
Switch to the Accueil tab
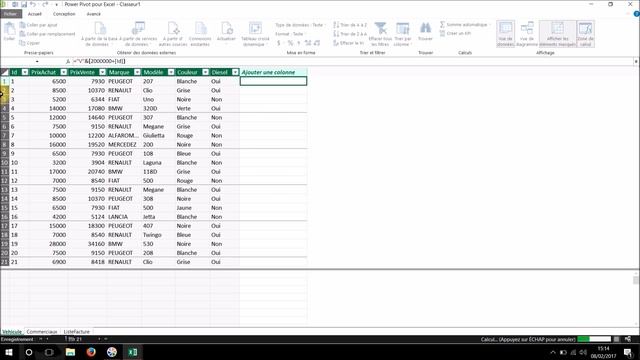pos(35,14)
